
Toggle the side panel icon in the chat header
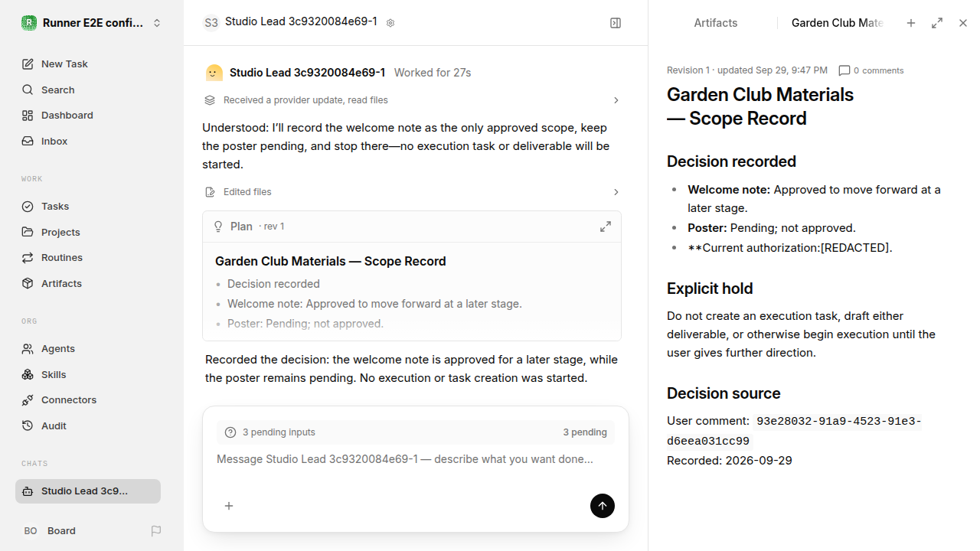click(x=616, y=23)
